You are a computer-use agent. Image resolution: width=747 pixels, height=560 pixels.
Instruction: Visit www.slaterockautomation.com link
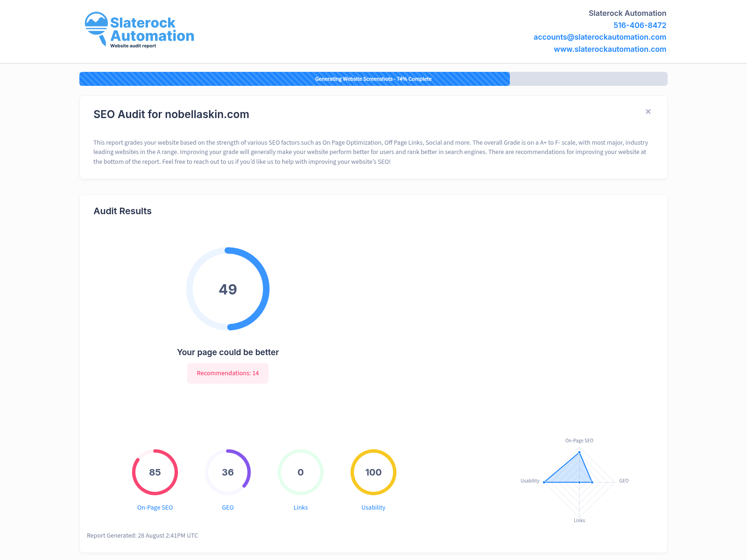[610, 49]
